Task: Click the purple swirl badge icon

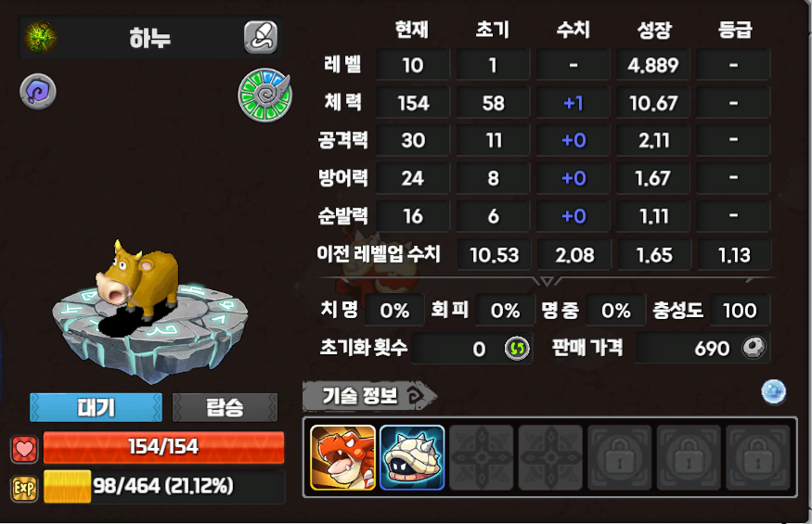Action: point(38,92)
